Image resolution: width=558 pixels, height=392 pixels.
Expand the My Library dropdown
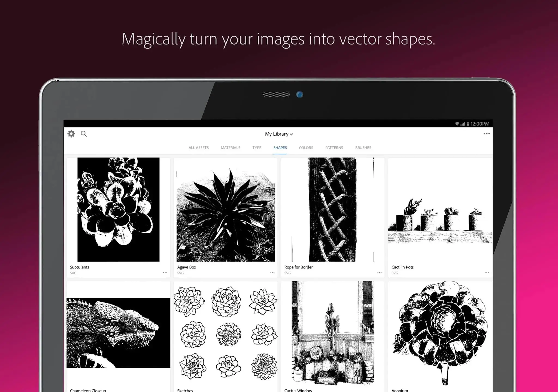tap(279, 134)
